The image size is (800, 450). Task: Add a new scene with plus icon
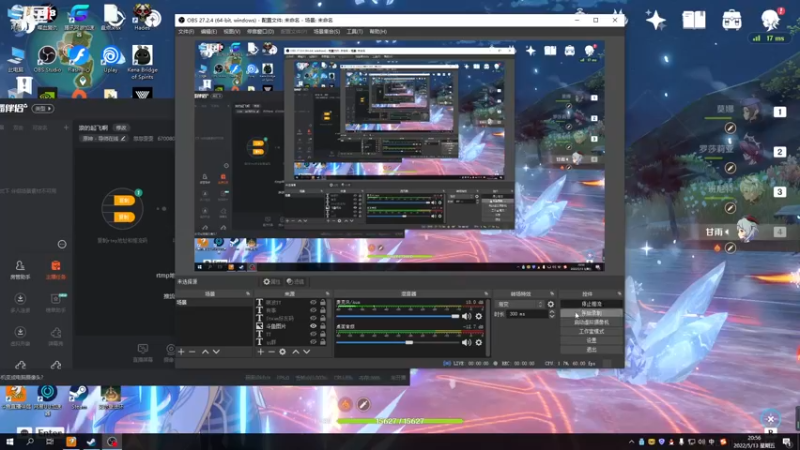pos(181,352)
